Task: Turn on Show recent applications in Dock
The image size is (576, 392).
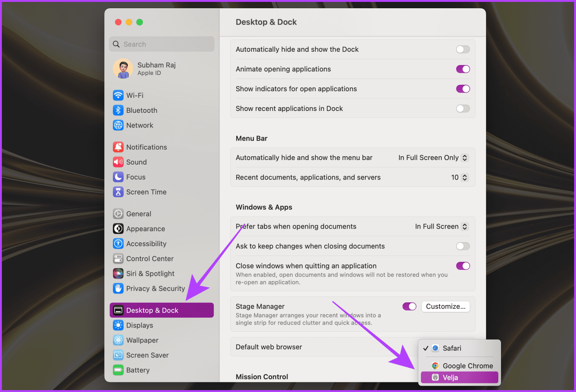Action: pos(462,108)
